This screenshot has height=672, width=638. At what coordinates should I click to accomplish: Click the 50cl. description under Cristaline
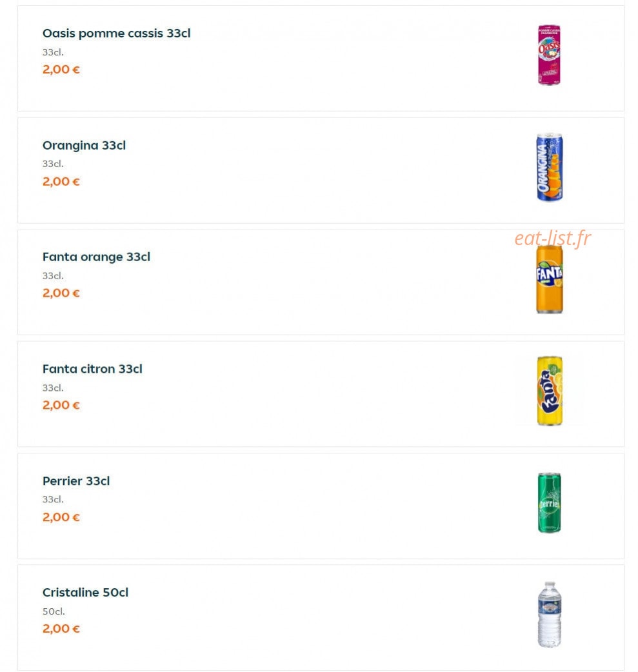click(54, 611)
